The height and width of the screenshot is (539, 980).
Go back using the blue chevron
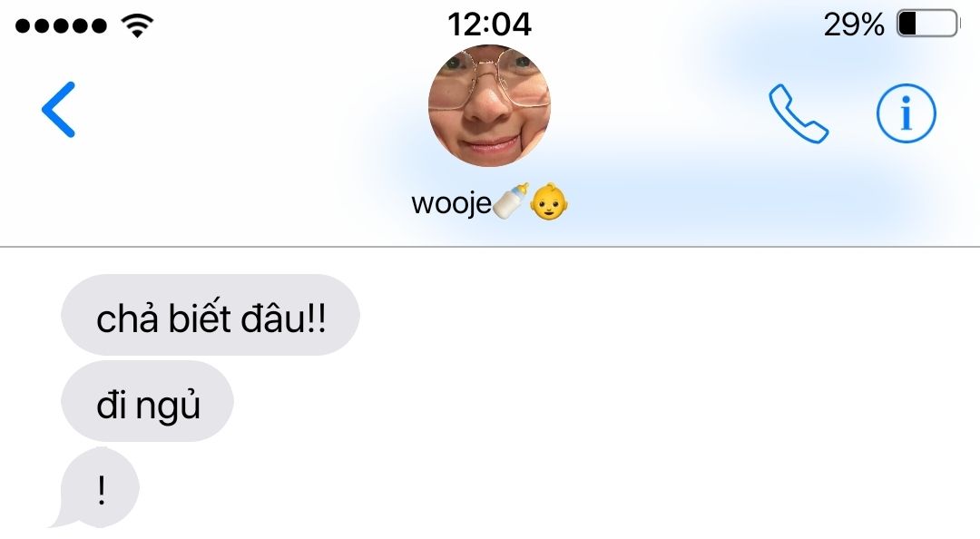coord(58,110)
